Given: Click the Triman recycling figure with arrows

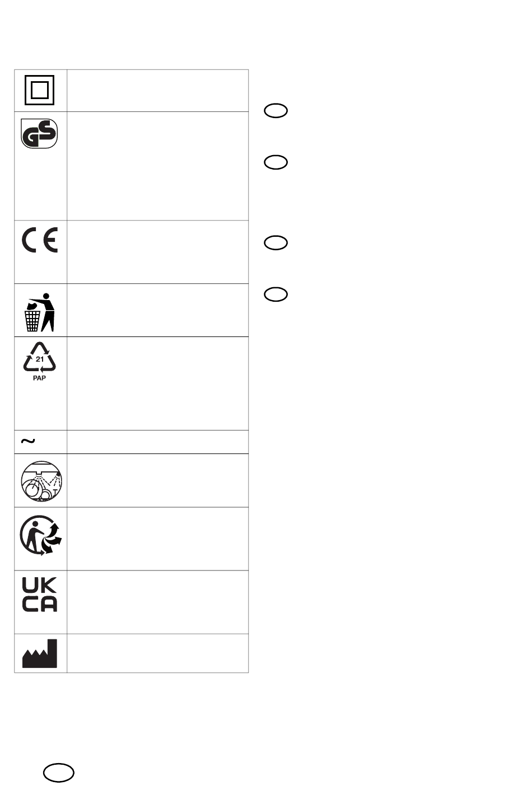Looking at the screenshot, I should click(41, 536).
